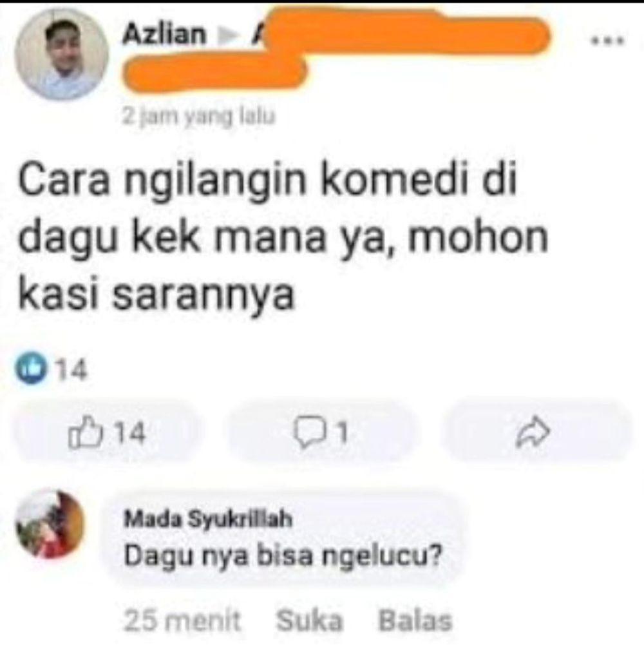Screen dimensions: 644x647
Task: View the 14 reactions count list
Action: tap(71, 370)
